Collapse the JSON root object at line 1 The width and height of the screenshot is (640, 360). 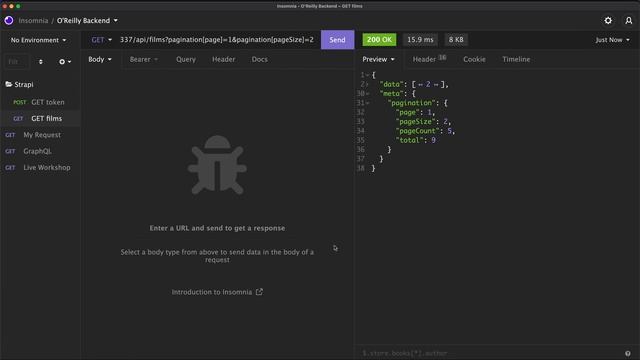367,75
